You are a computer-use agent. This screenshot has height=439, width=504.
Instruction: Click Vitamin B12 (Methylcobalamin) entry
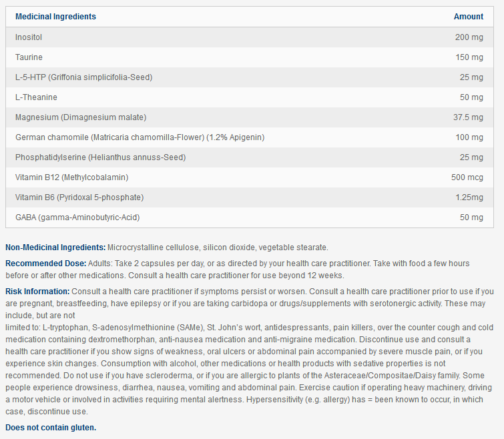[x=71, y=177]
